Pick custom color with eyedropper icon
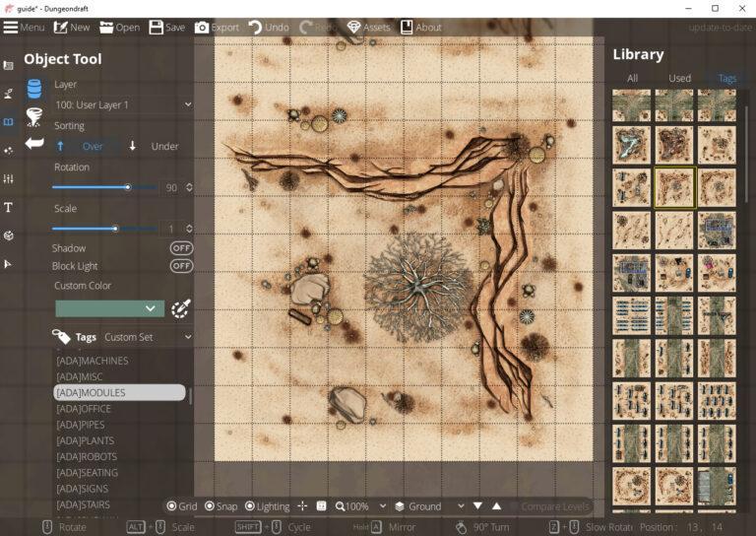756x536 pixels. (180, 308)
